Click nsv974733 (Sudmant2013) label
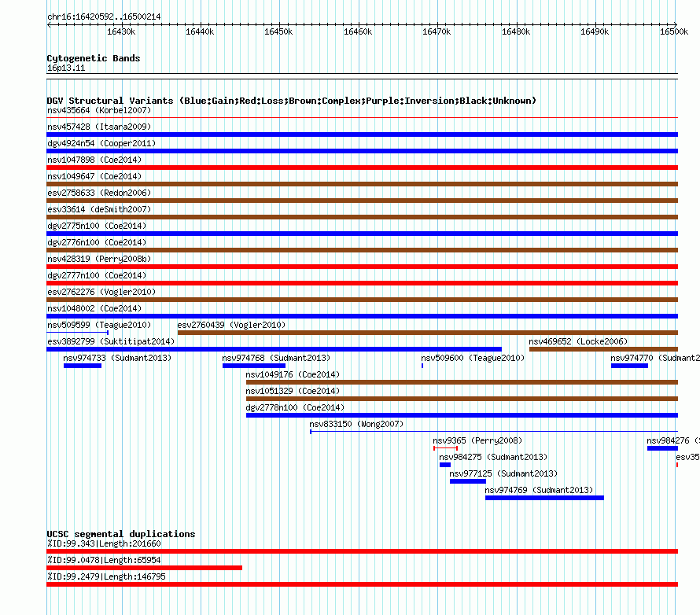 117,358
